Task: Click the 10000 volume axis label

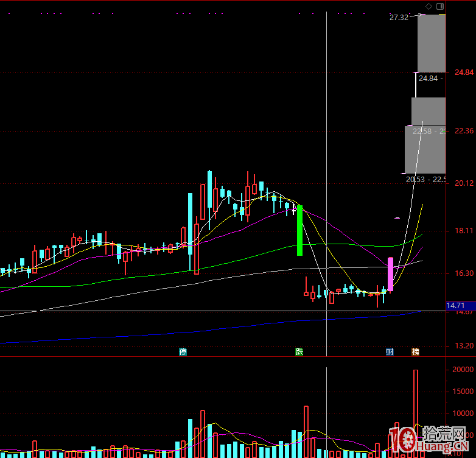Action: [x=463, y=414]
